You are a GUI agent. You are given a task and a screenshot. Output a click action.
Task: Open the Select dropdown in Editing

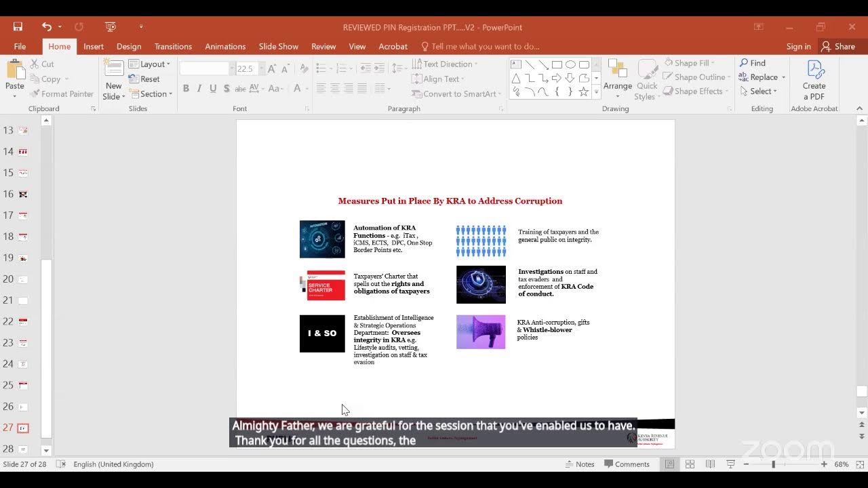(757, 91)
